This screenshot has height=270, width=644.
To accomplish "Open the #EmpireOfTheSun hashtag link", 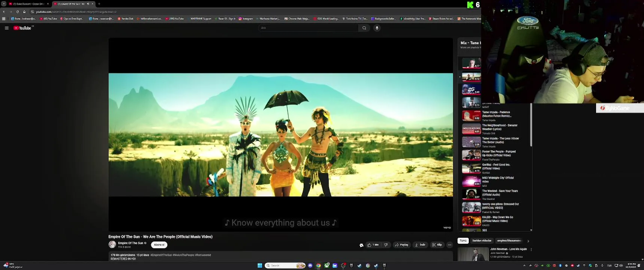I will pyautogui.click(x=161, y=255).
